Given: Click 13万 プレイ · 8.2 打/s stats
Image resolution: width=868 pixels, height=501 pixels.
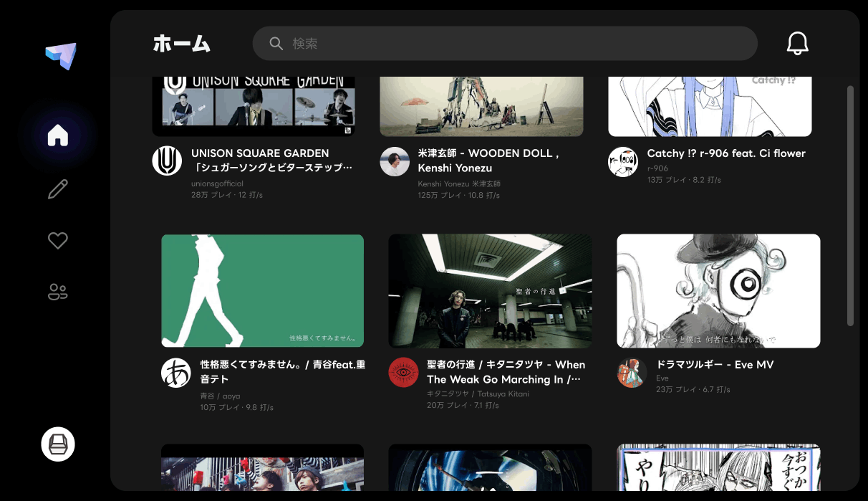Looking at the screenshot, I should point(684,180).
